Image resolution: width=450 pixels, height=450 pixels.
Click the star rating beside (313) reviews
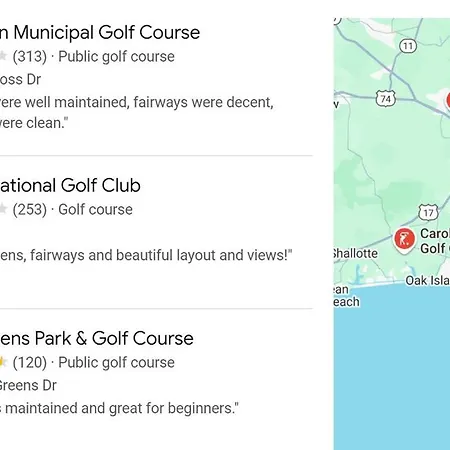[3, 56]
